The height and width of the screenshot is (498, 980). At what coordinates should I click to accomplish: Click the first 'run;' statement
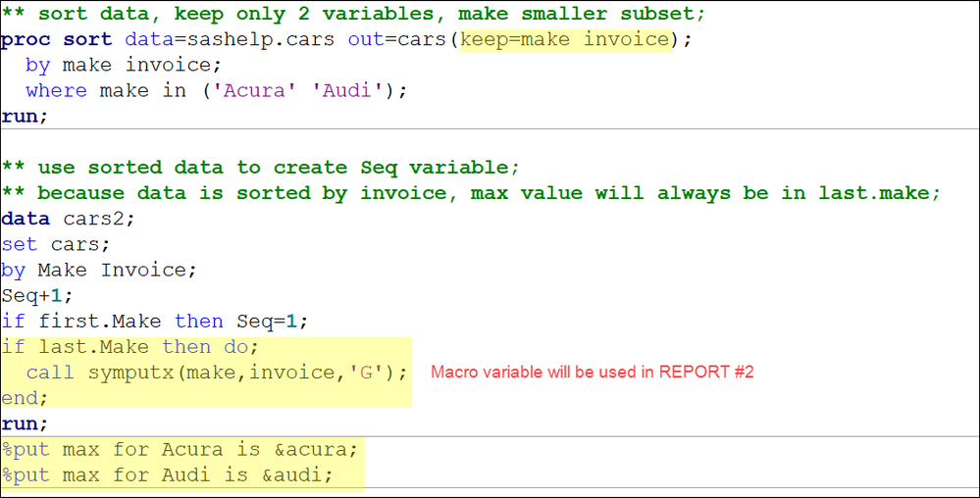click(x=25, y=117)
